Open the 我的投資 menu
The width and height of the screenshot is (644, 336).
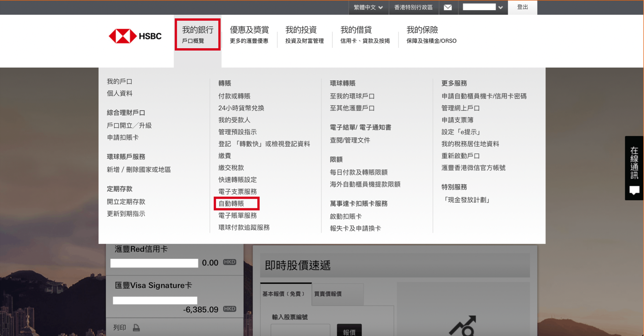304,34
